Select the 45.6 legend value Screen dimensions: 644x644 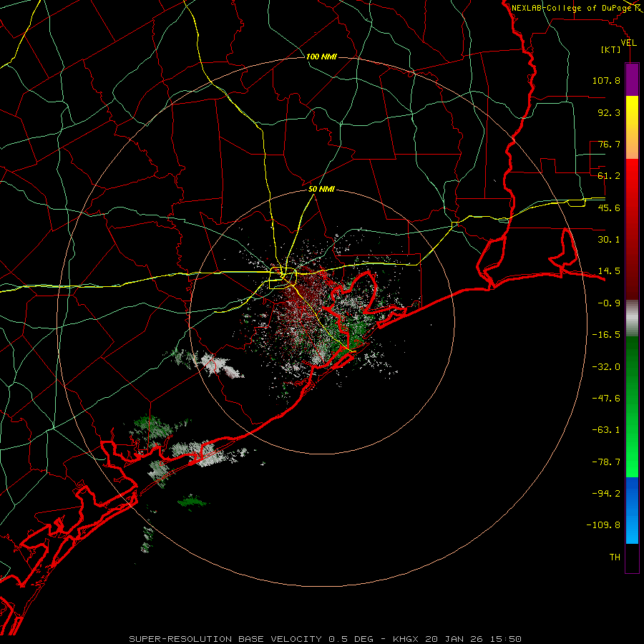[x=609, y=208]
